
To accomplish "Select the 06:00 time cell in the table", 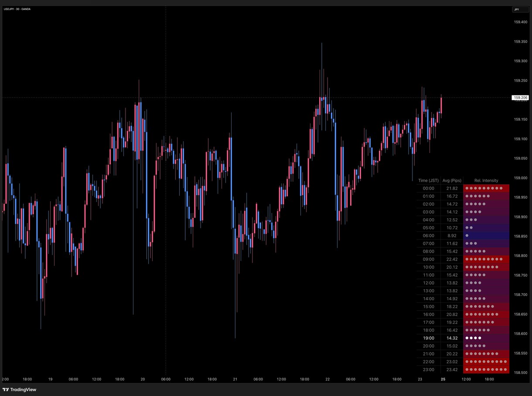I will point(429,236).
